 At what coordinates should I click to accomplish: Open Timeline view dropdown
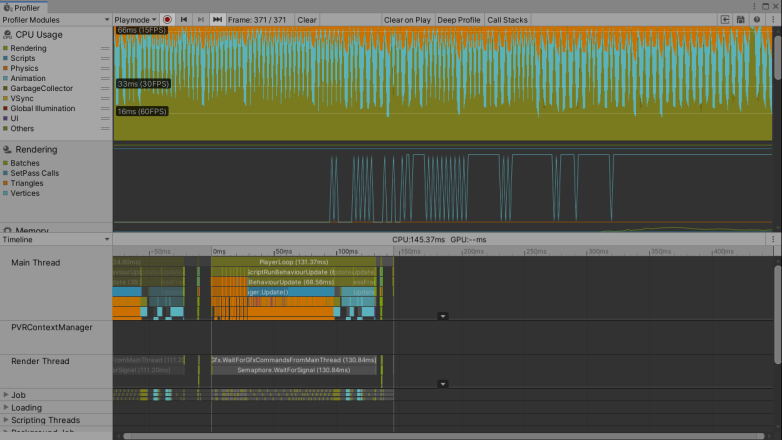56,239
